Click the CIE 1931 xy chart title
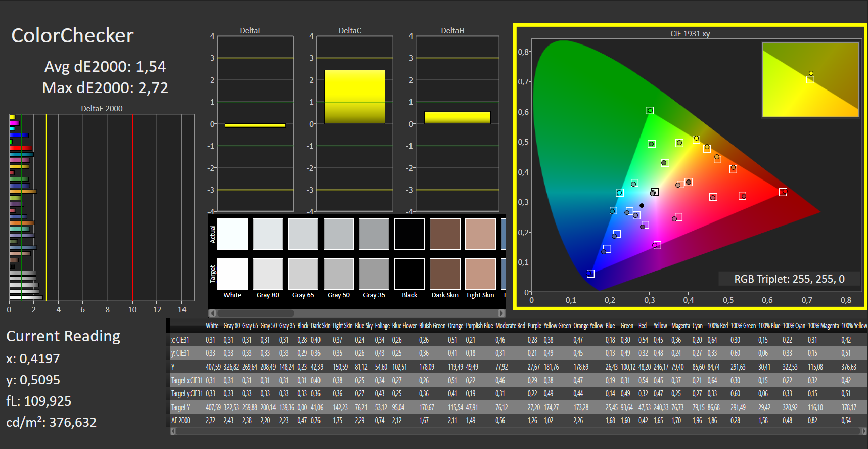This screenshot has width=868, height=449. point(690,34)
